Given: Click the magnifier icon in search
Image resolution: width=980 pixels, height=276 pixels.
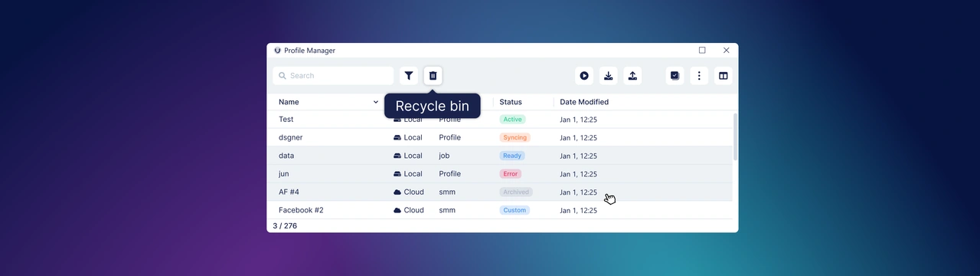Looking at the screenshot, I should [283, 76].
